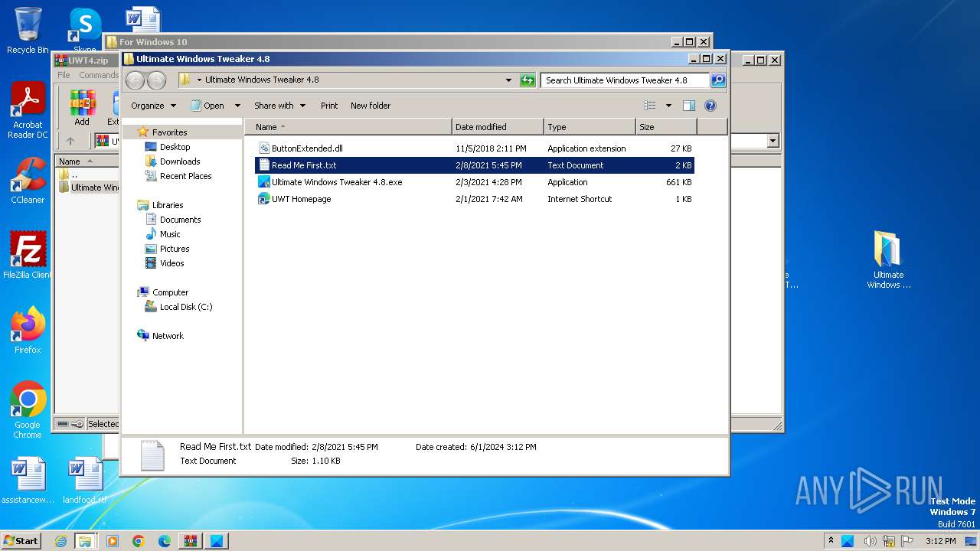
Task: Open Favorites in the navigation pane
Action: 169,132
